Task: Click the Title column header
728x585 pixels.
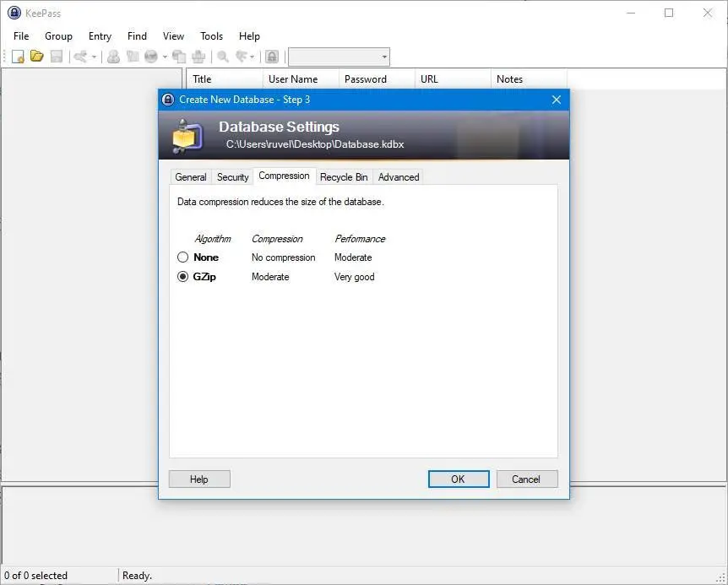Action: 225,79
